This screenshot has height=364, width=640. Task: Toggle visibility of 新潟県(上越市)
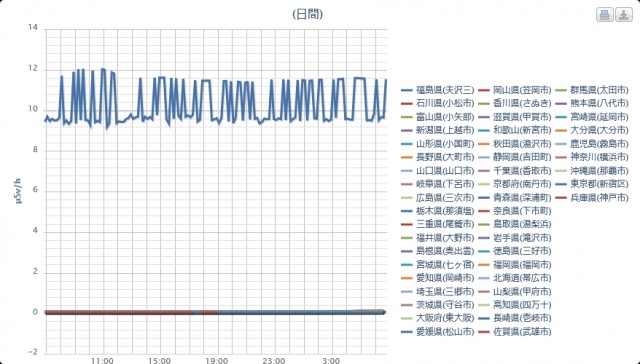coord(438,131)
